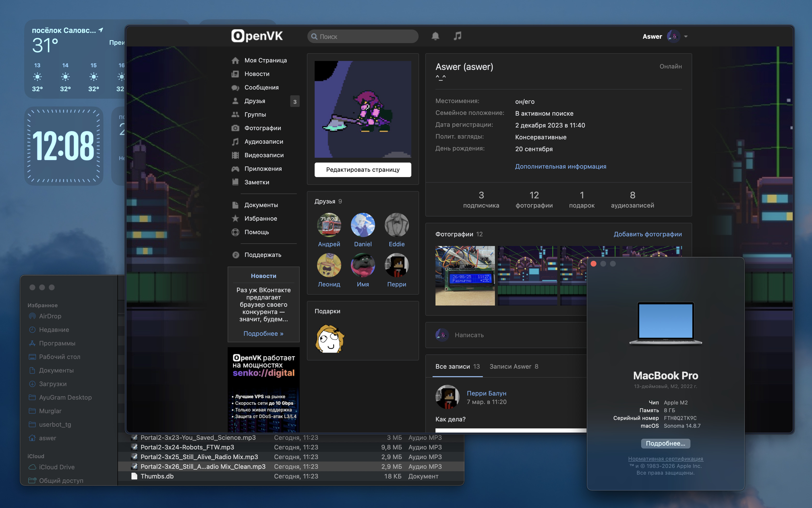Click the note icon beside Аудиозаписи
Screen dimensions: 812x508
235,142
